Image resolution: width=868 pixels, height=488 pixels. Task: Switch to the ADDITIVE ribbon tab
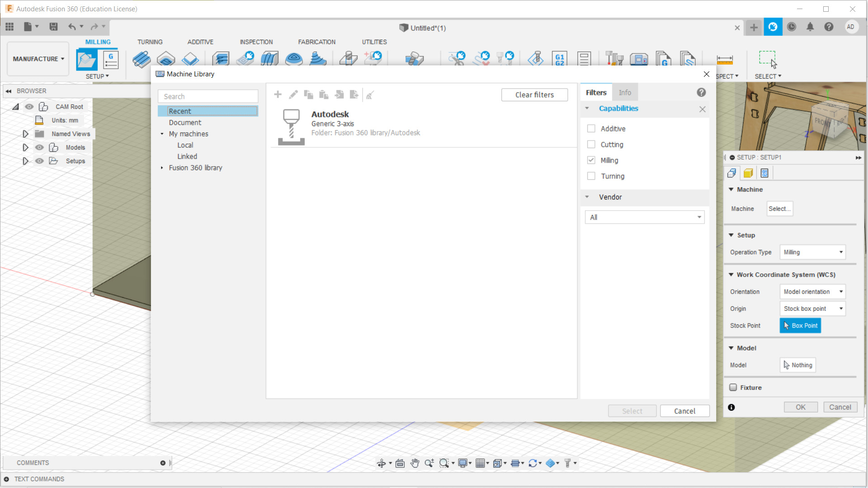pyautogui.click(x=200, y=42)
